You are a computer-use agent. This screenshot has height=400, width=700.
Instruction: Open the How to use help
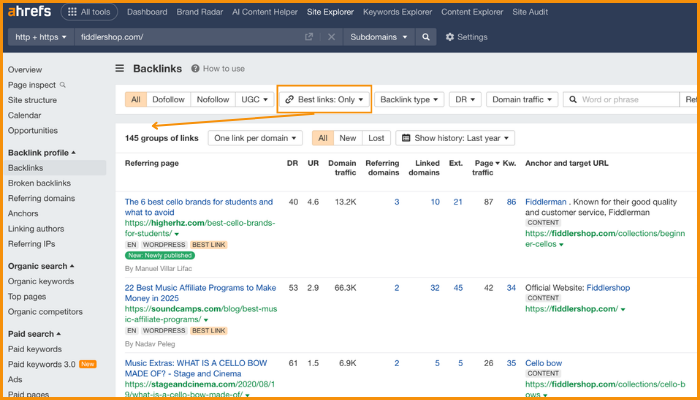218,69
